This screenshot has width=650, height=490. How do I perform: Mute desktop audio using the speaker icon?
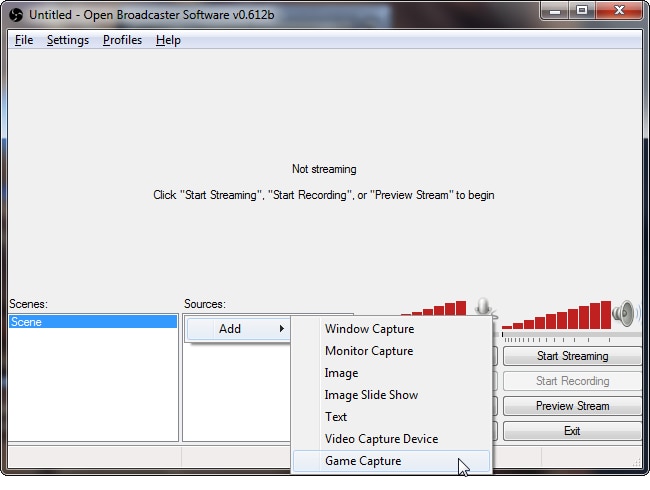(x=625, y=313)
